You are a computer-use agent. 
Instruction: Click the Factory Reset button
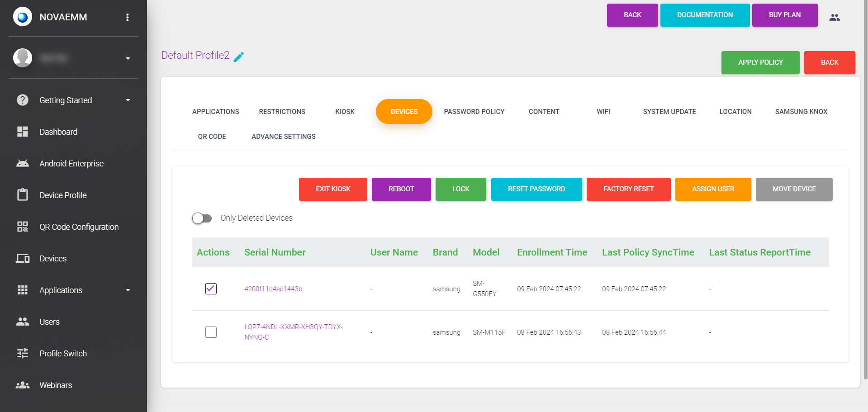(x=629, y=189)
